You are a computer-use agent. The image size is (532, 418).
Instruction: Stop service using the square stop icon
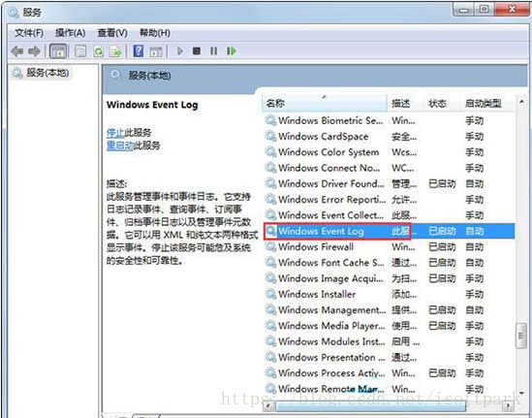tap(197, 51)
